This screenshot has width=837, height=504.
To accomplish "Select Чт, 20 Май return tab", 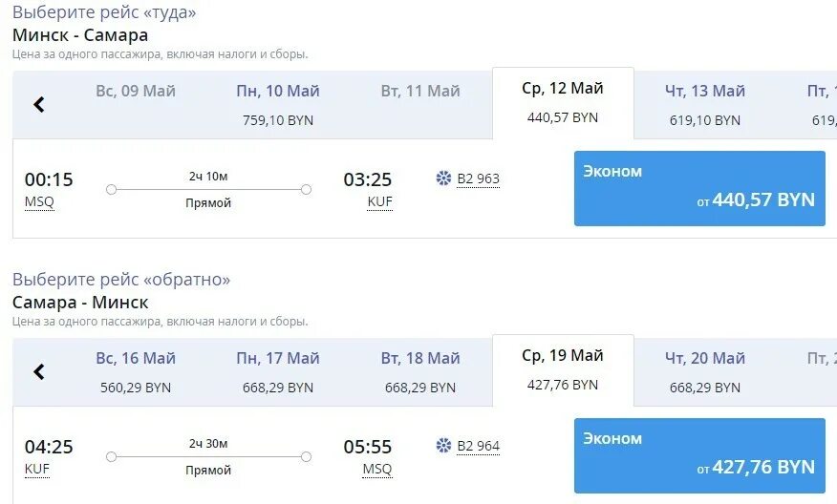I will tap(705, 371).
